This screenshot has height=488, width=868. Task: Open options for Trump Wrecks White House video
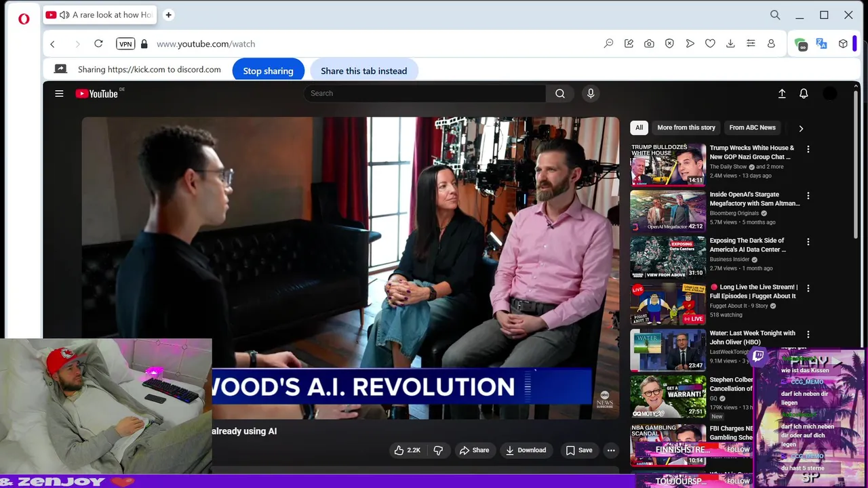coord(808,149)
